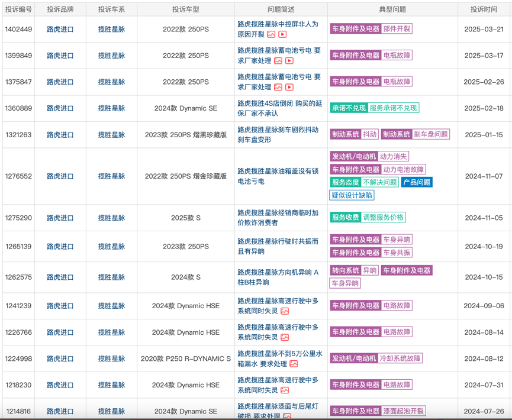Image resolution: width=512 pixels, height=420 pixels.
Task: Click 路虎进口 brand in row 1224998
Action: [x=60, y=358]
